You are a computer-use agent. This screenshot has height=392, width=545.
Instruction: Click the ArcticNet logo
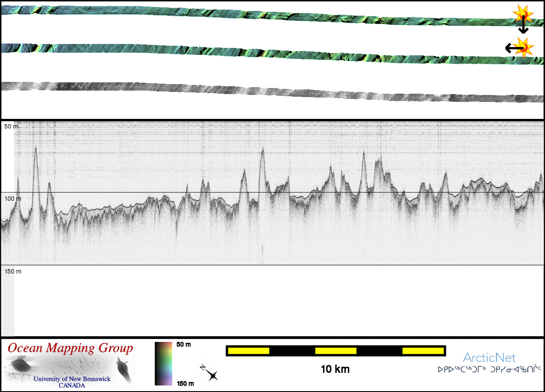(x=489, y=358)
